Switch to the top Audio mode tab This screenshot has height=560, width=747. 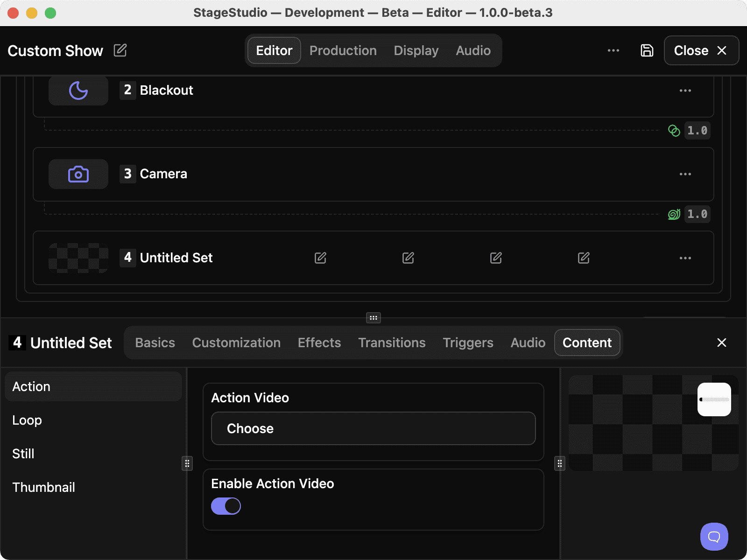(x=473, y=50)
